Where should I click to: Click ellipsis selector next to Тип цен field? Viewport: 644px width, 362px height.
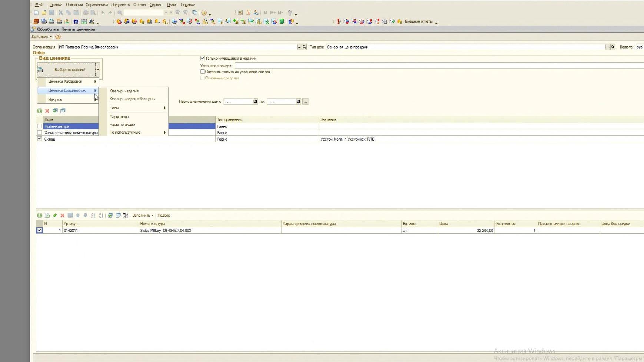click(x=608, y=47)
